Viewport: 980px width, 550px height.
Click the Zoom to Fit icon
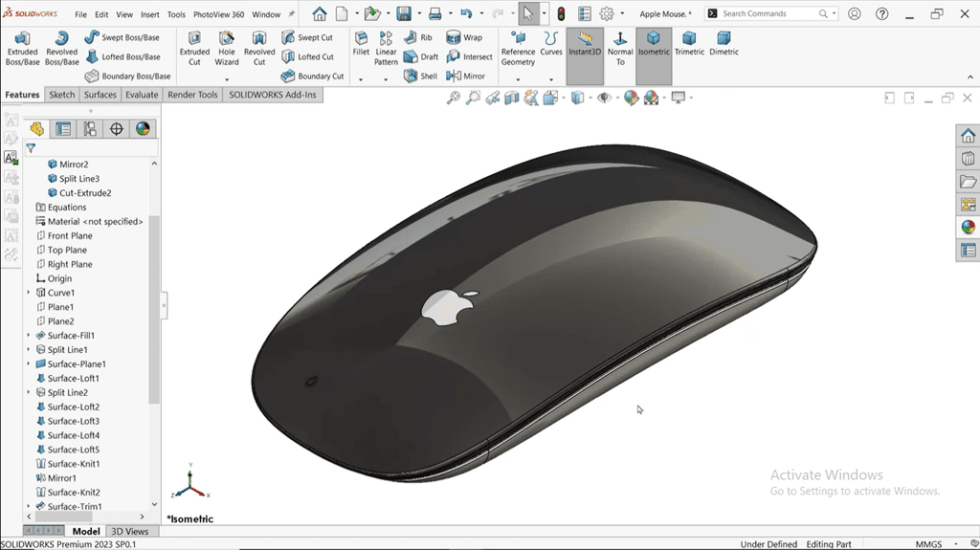454,98
